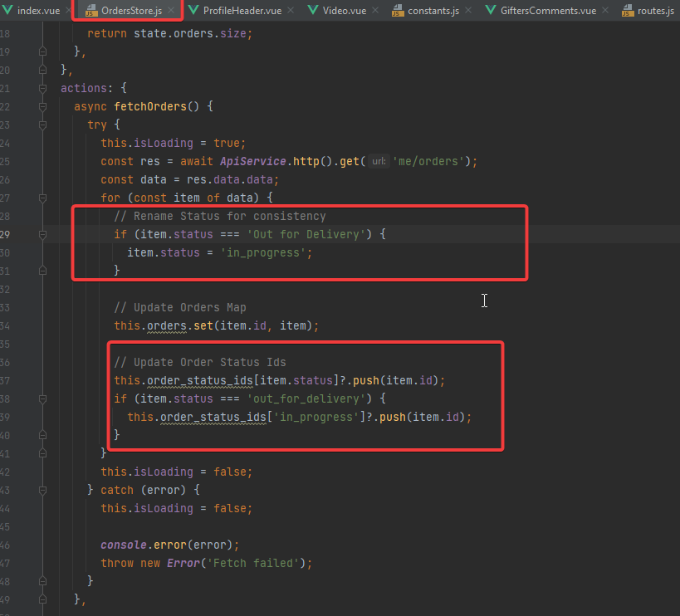Screen dimensions: 680x616
Task: Click '// Update Orders Map' comment
Action: [180, 308]
